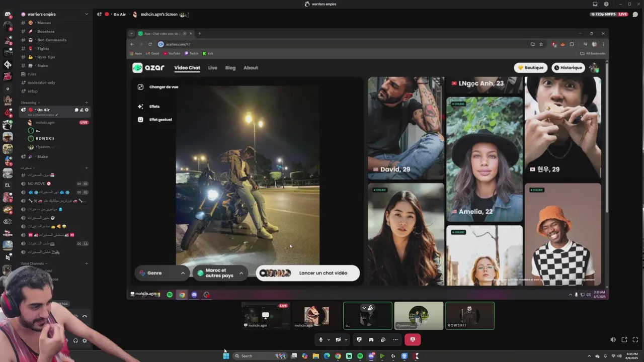This screenshot has height=362, width=644.
Task: Open Spotify from Windows taskbar
Action: pos(360,356)
